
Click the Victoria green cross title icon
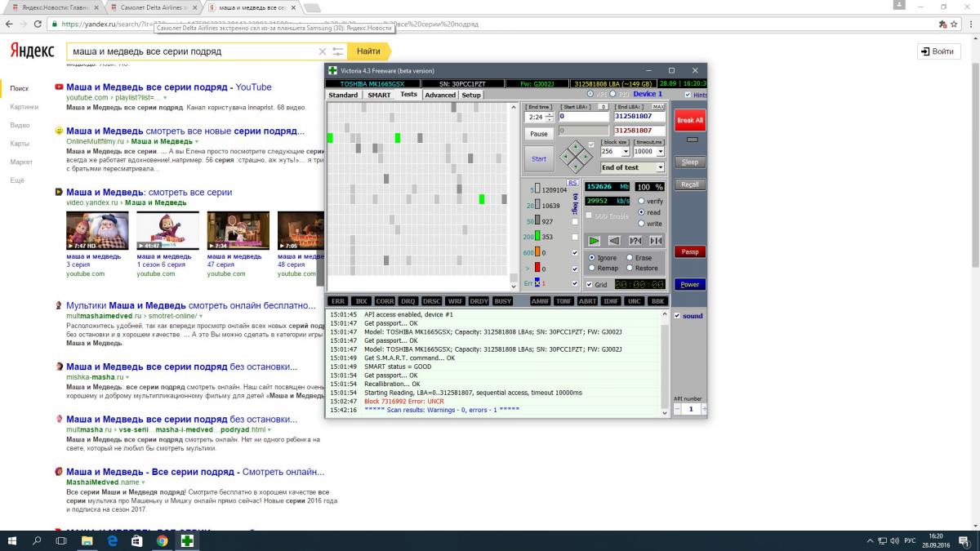click(x=333, y=70)
